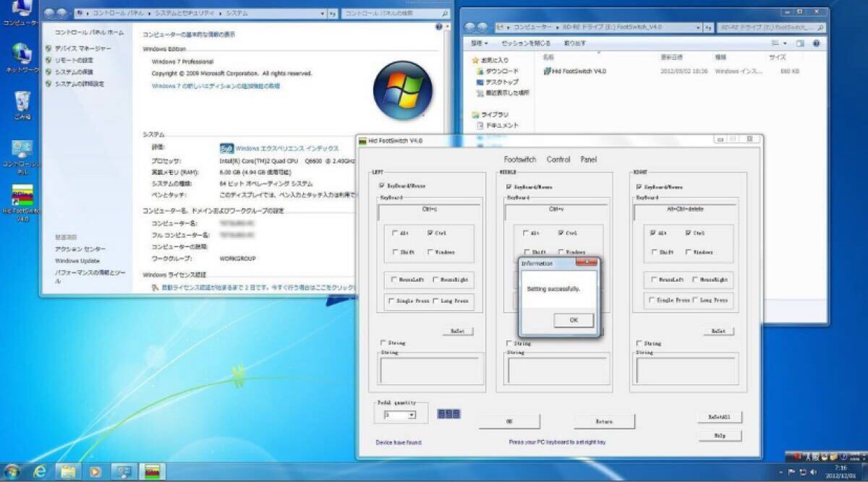Enable MouseLeft in RIGHT pedal group

(653, 279)
